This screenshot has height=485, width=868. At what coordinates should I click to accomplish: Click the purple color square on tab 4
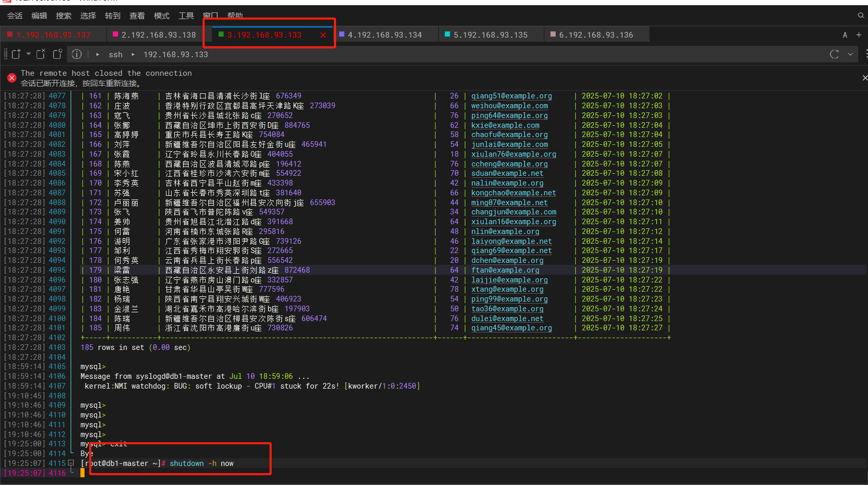click(342, 34)
